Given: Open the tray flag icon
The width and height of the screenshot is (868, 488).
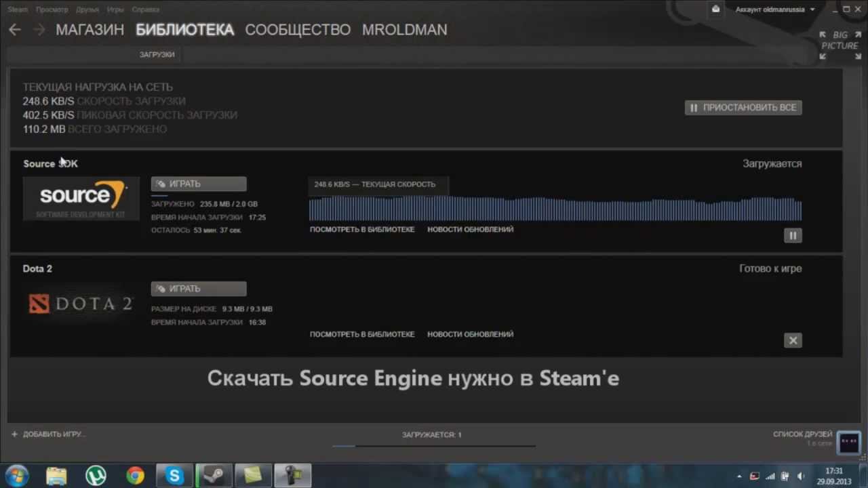Looking at the screenshot, I should tap(755, 476).
